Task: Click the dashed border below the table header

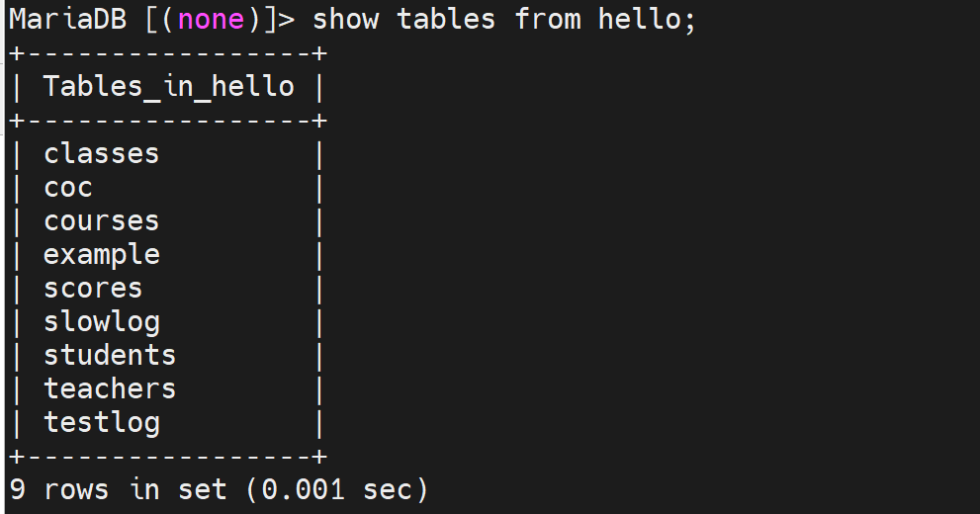Action: click(167, 121)
